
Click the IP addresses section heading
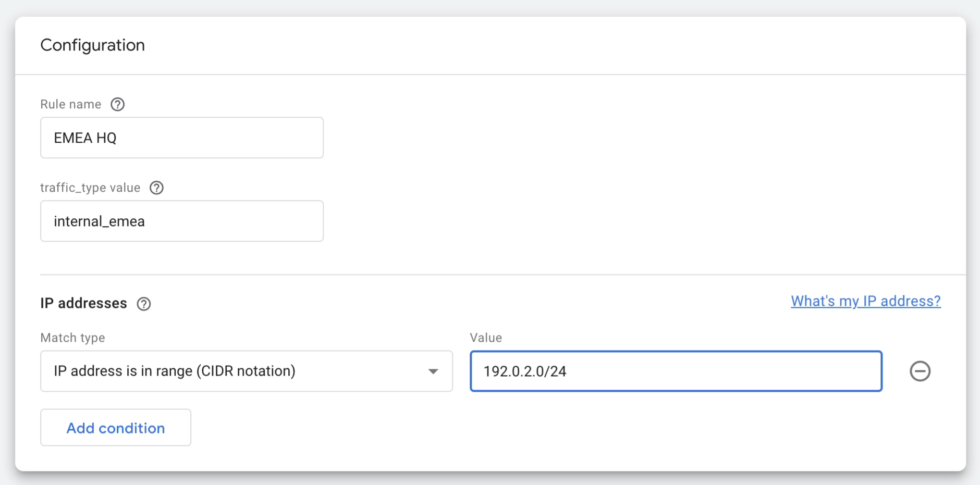83,304
